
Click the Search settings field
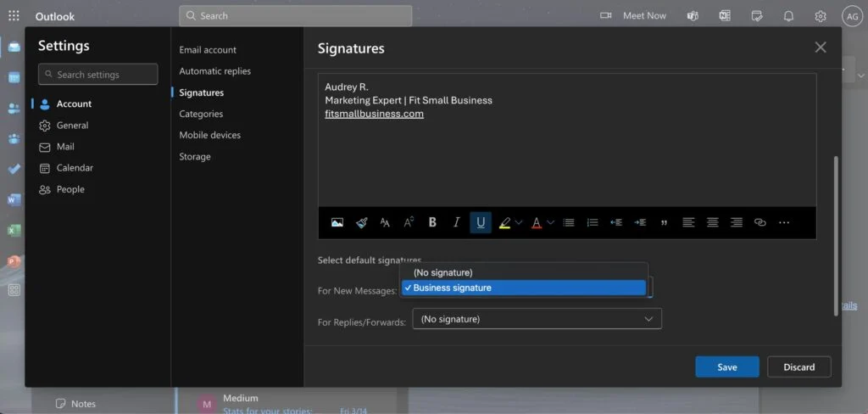coord(98,75)
